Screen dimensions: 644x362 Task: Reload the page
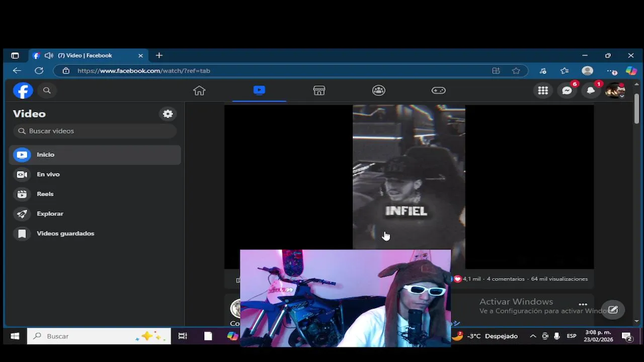(39, 71)
